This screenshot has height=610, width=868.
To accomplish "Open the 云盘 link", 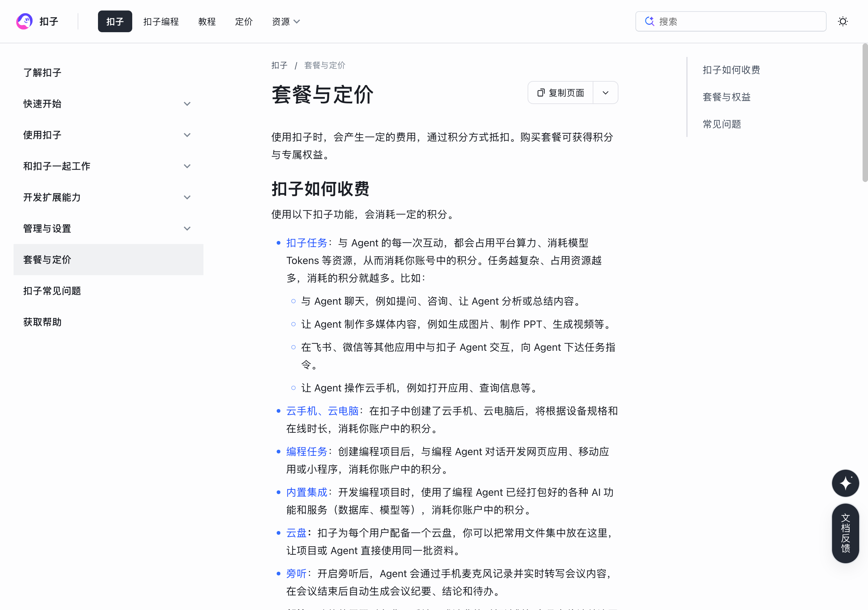I will tap(296, 533).
